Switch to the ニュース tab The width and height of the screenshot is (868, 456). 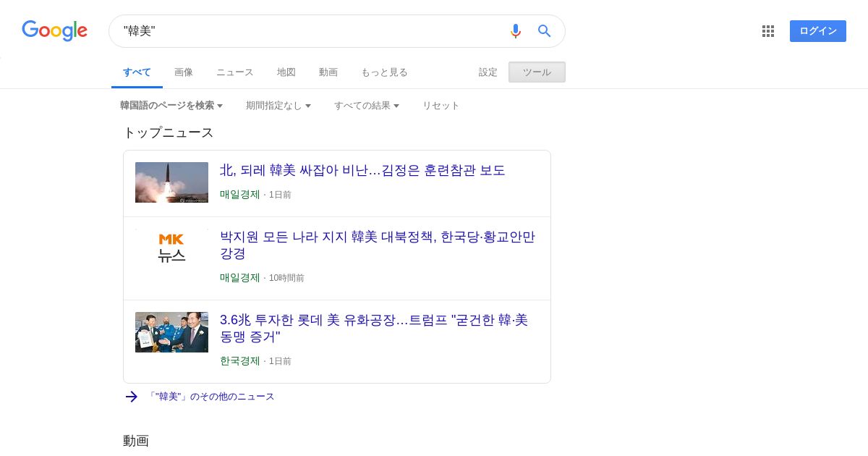pyautogui.click(x=235, y=72)
